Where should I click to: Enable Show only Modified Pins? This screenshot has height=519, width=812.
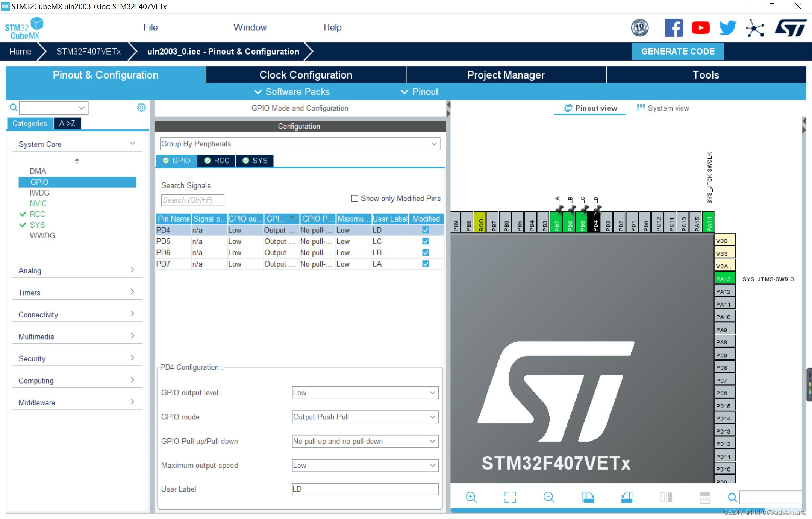[354, 198]
